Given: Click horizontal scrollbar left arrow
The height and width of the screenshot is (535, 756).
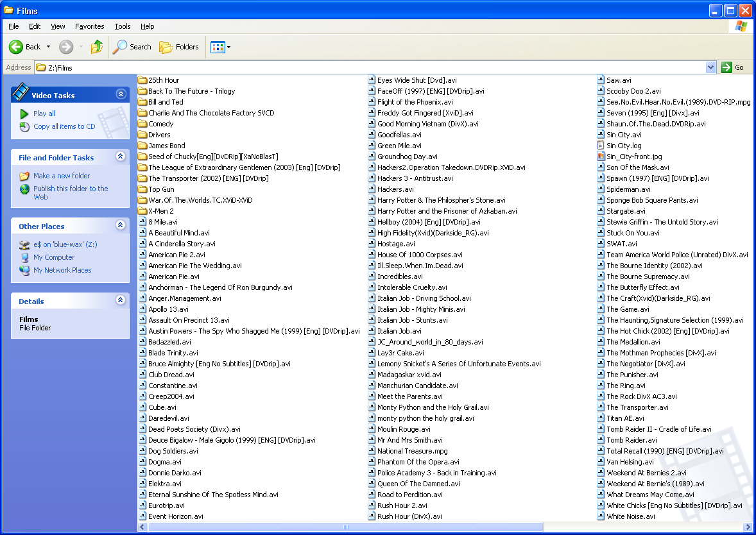Looking at the screenshot, I should (142, 527).
